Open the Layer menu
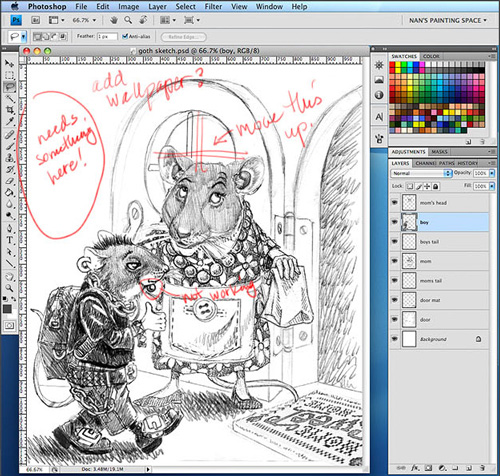This screenshot has width=500, height=476. point(157,6)
